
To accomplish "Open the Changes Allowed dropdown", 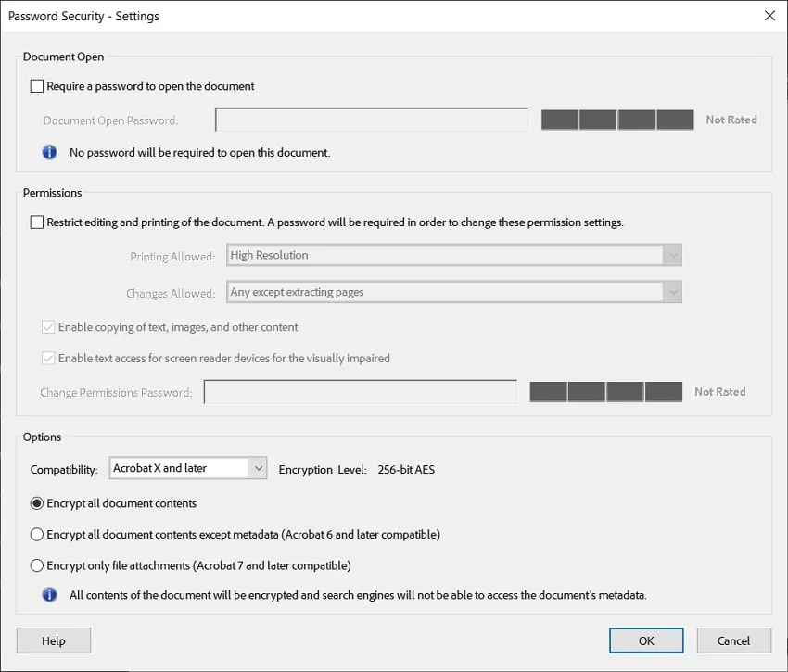I will [671, 291].
